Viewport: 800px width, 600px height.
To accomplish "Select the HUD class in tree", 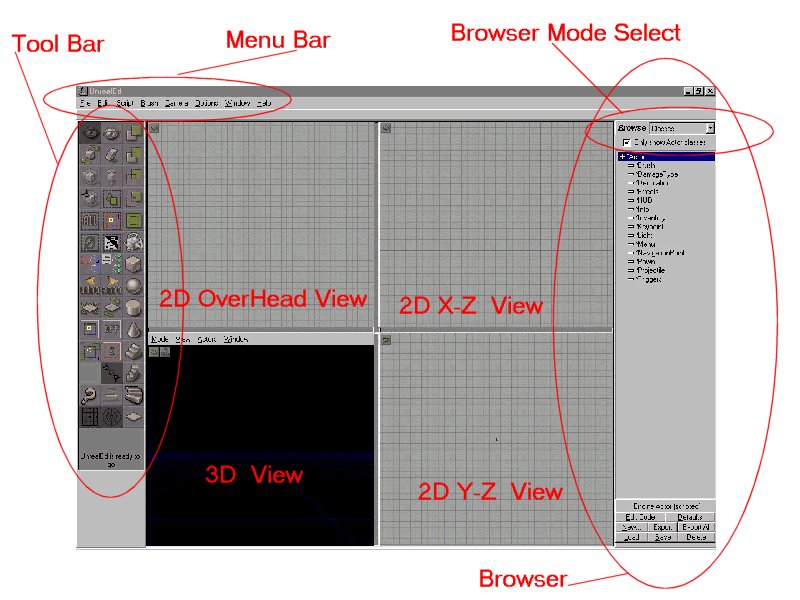I will pos(644,200).
